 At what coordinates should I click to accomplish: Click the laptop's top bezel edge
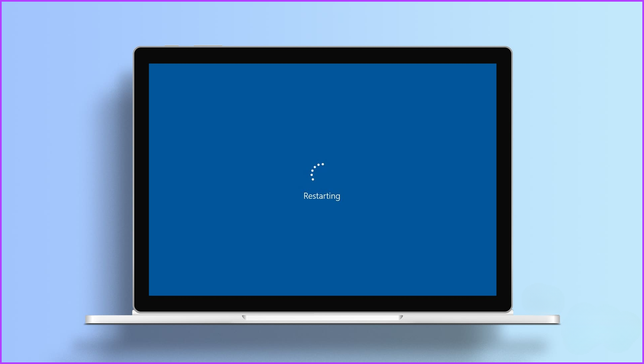[322, 47]
